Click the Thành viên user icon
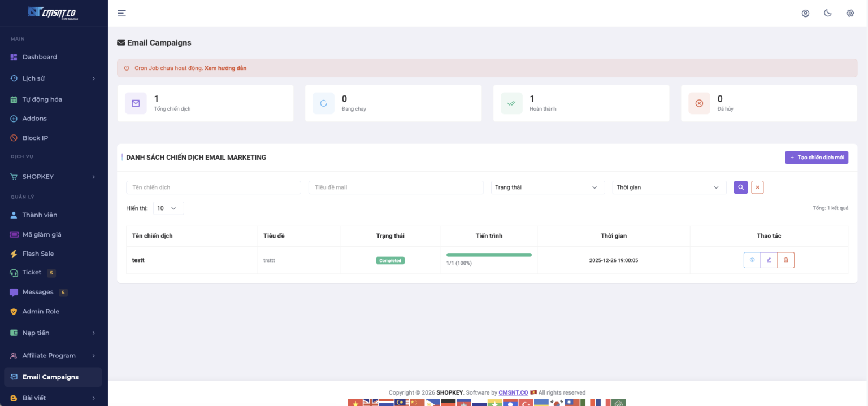Screen dimensions: 868x406 pyautogui.click(x=14, y=215)
